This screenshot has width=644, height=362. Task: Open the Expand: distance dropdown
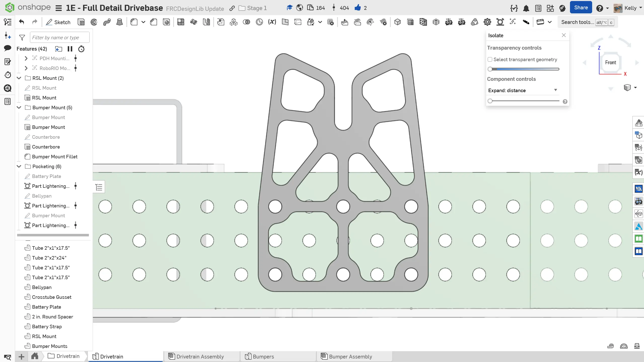523,90
